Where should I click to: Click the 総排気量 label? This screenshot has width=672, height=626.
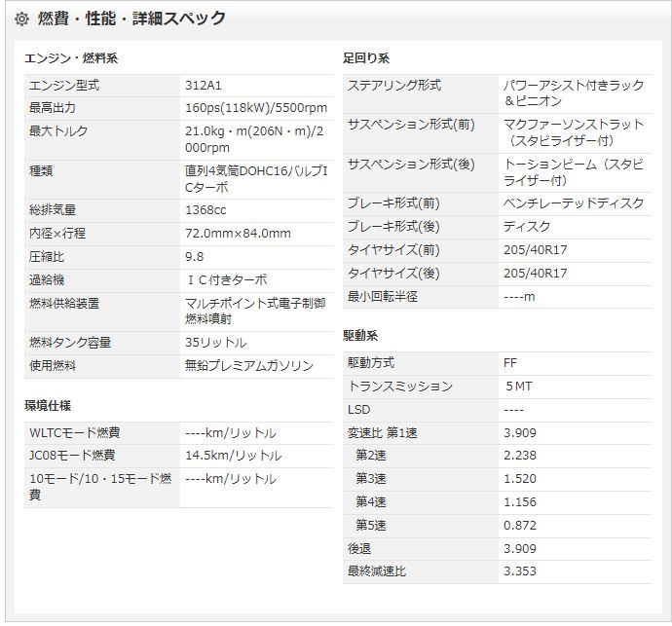(53, 210)
